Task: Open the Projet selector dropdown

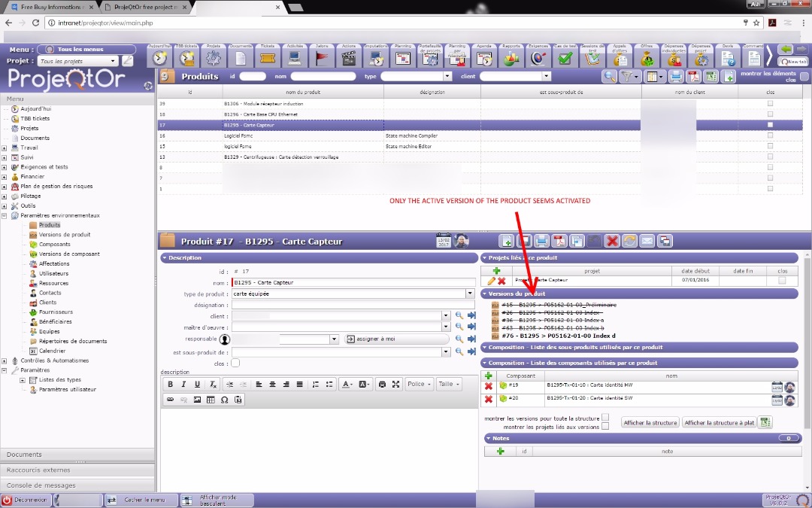Action: (x=113, y=61)
